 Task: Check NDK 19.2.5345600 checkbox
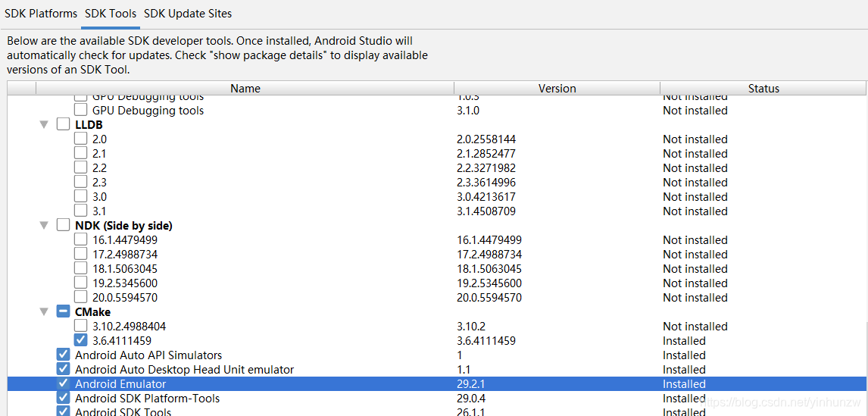[81, 283]
